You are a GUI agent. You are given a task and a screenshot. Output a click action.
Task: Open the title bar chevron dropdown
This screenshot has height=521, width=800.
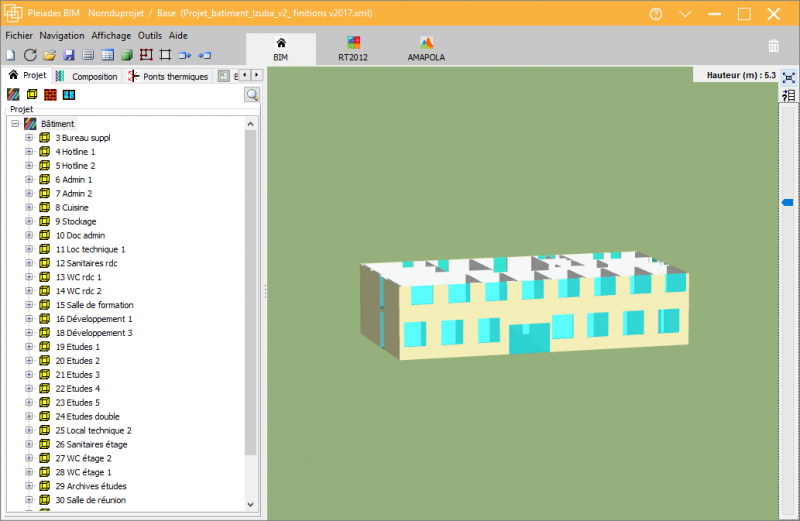pyautogui.click(x=685, y=14)
